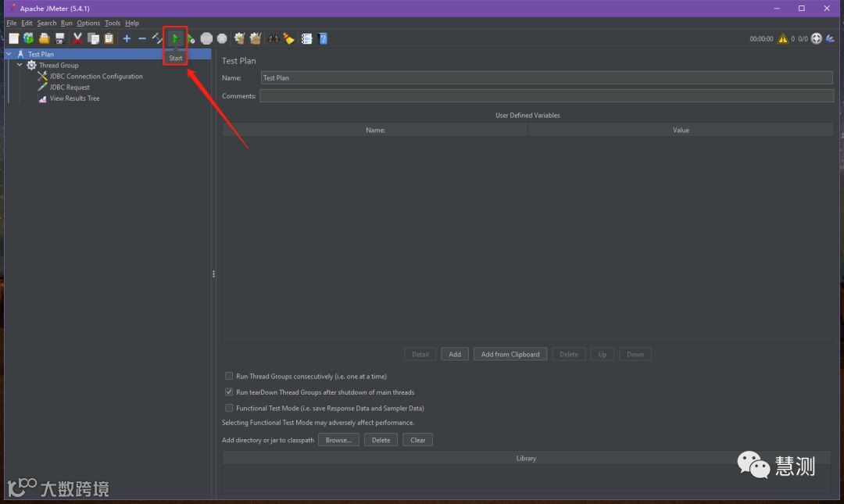Select the JDBC Request sampler
The image size is (844, 504).
pyautogui.click(x=70, y=88)
